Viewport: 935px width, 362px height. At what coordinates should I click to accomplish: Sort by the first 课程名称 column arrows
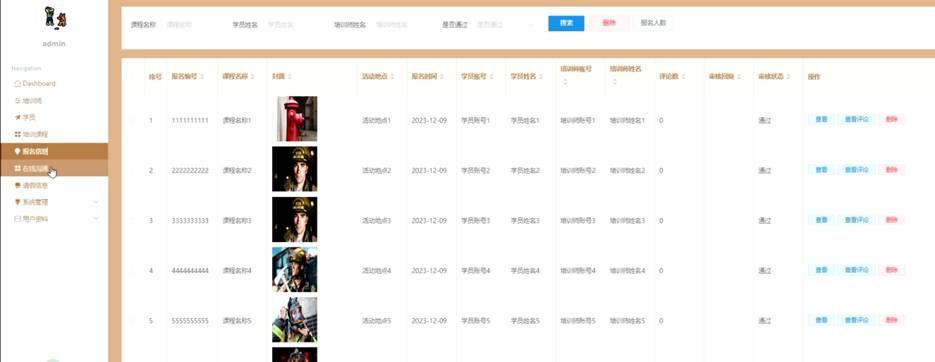(x=253, y=77)
